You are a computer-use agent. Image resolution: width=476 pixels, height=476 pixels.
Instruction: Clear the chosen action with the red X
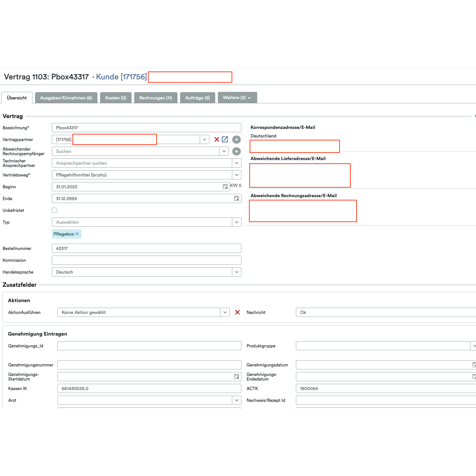(237, 312)
